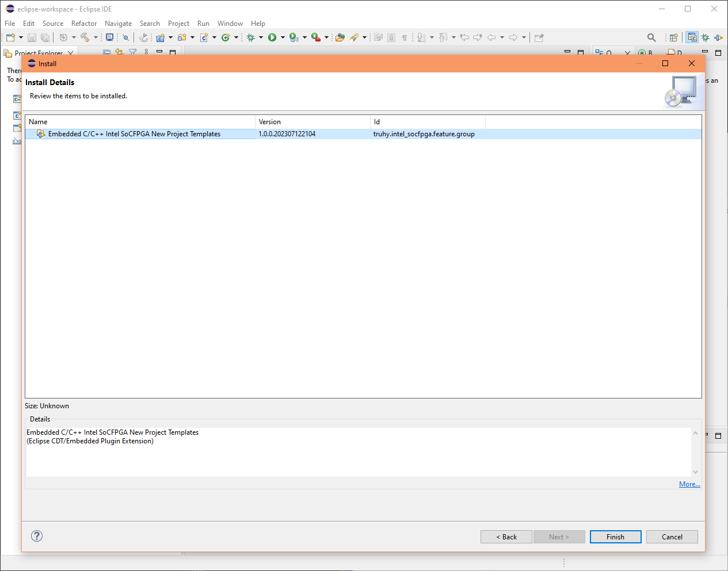
Task: Open the New wizard dropdown arrow
Action: pyautogui.click(x=20, y=37)
